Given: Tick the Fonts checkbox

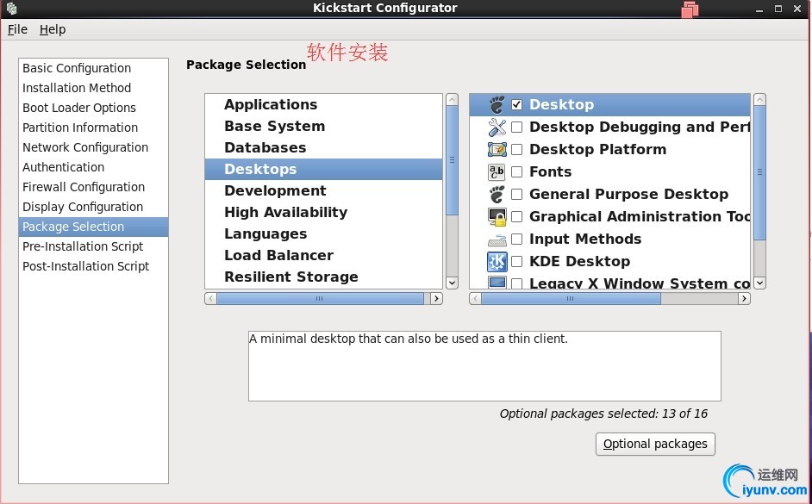Looking at the screenshot, I should 516,171.
